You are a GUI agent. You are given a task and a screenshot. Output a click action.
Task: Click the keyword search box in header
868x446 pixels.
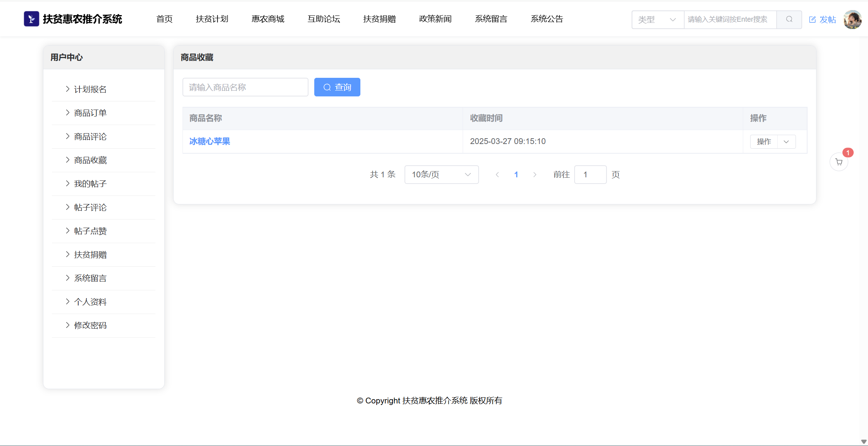coord(730,19)
